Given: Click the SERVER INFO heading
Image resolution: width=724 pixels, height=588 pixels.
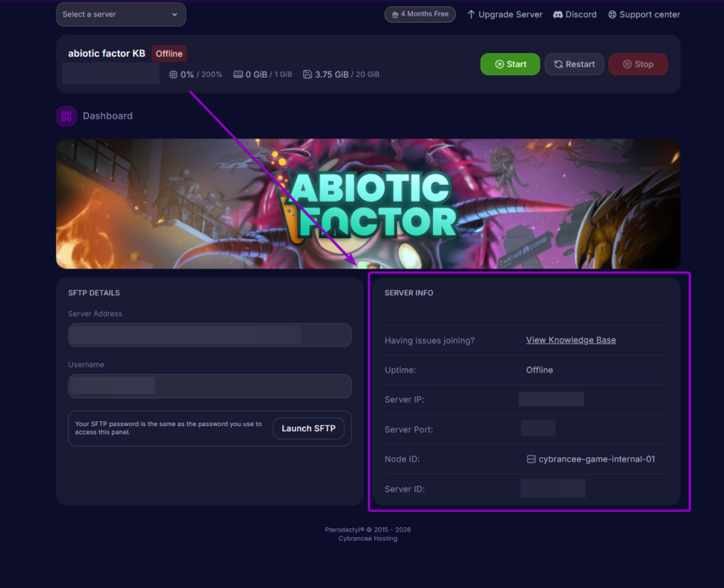Looking at the screenshot, I should pyautogui.click(x=409, y=293).
